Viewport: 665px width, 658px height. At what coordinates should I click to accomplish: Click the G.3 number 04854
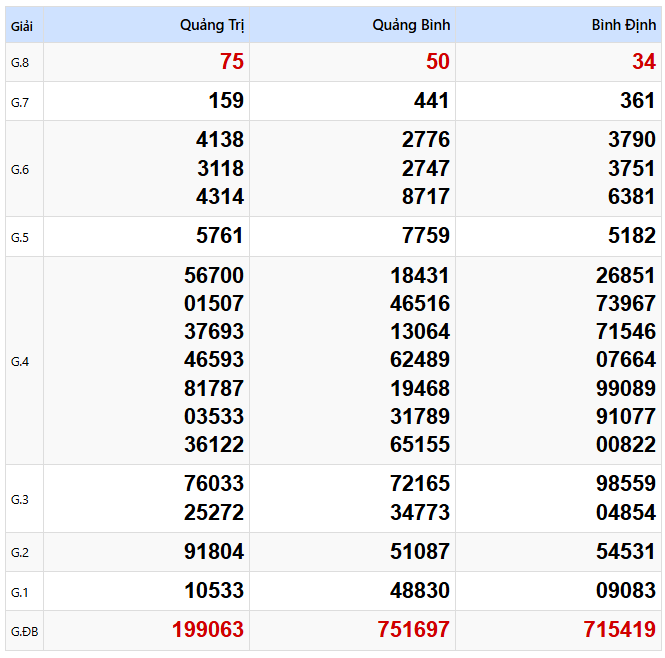point(626,512)
